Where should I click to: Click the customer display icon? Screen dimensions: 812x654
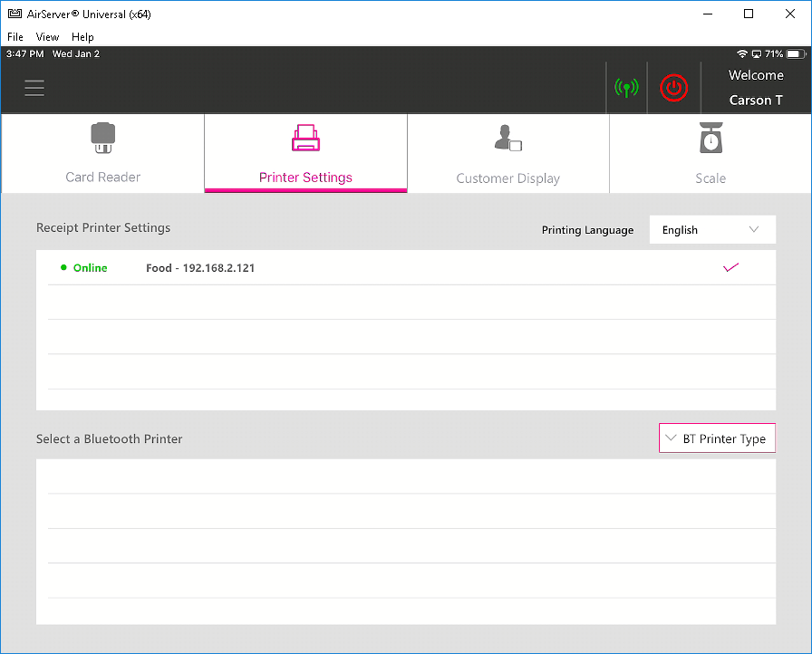[507, 139]
